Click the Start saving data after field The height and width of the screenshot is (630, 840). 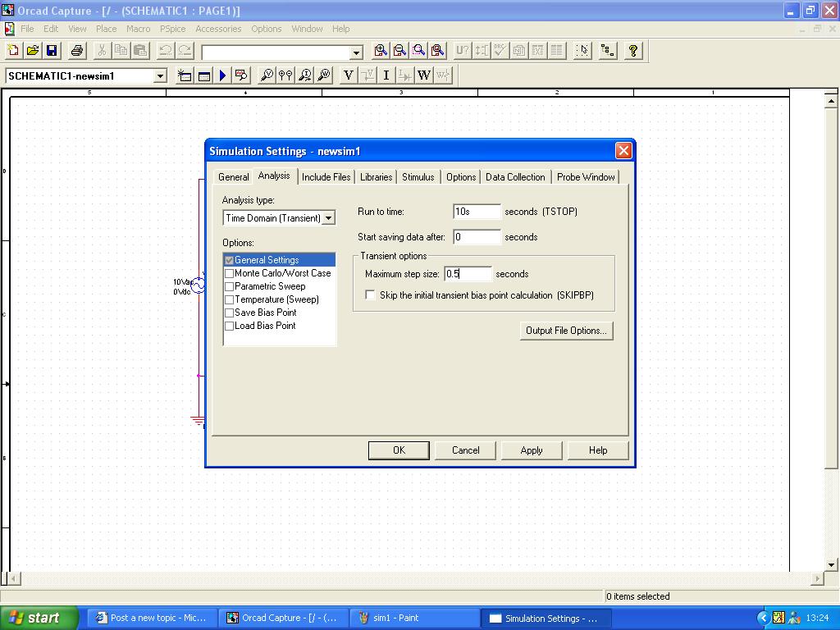point(477,237)
